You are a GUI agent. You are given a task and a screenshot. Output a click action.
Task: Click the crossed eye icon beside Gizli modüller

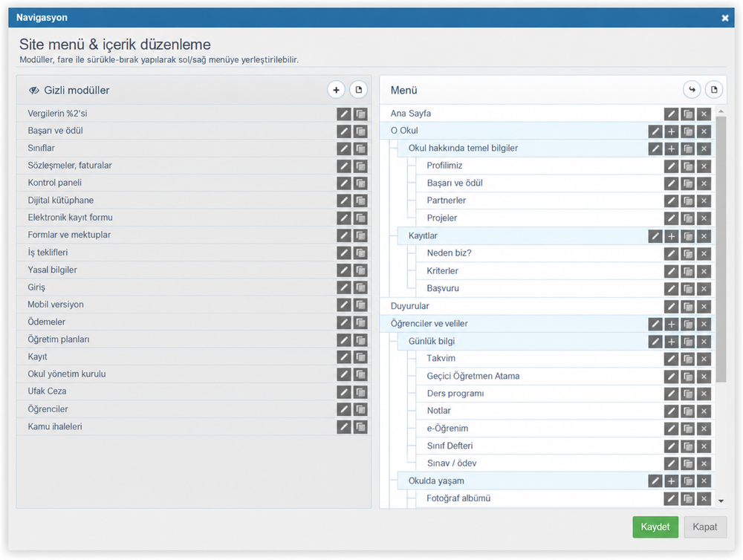[33, 90]
